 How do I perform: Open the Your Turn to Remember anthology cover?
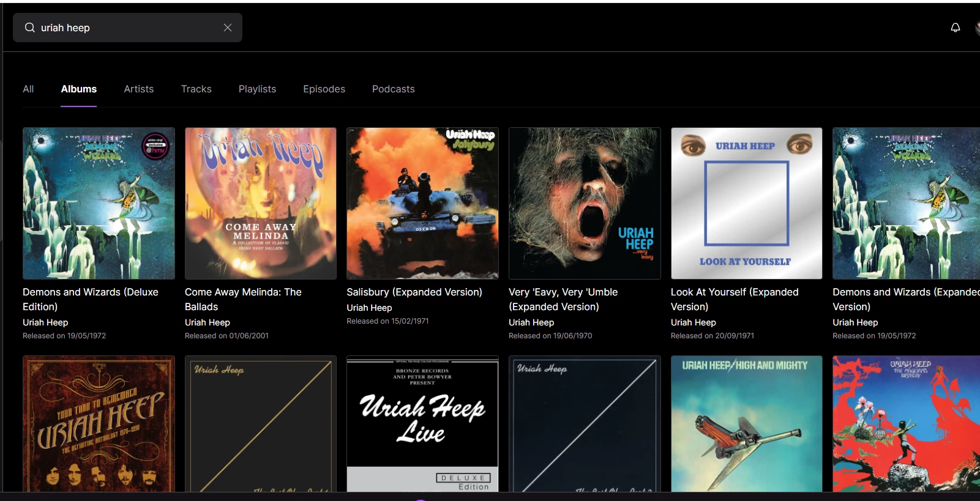[99, 424]
